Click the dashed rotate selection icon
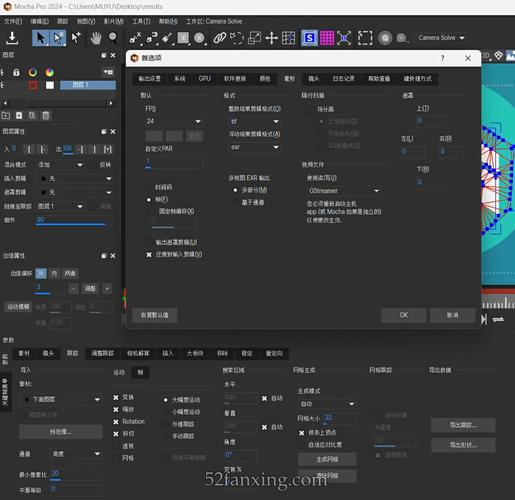515x500 pixels. 236,38
